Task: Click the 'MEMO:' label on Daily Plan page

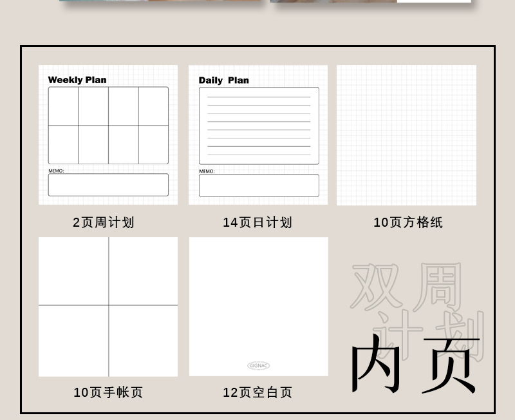Action: point(207,171)
